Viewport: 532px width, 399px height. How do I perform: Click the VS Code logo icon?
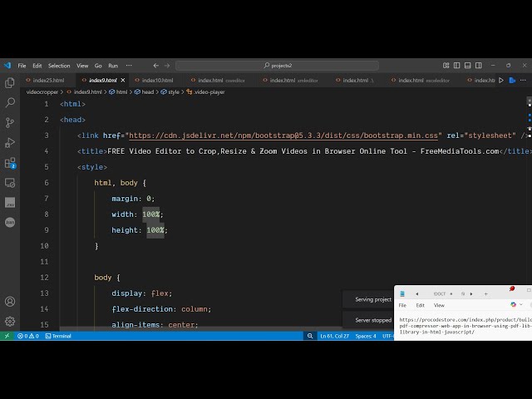coord(7,66)
